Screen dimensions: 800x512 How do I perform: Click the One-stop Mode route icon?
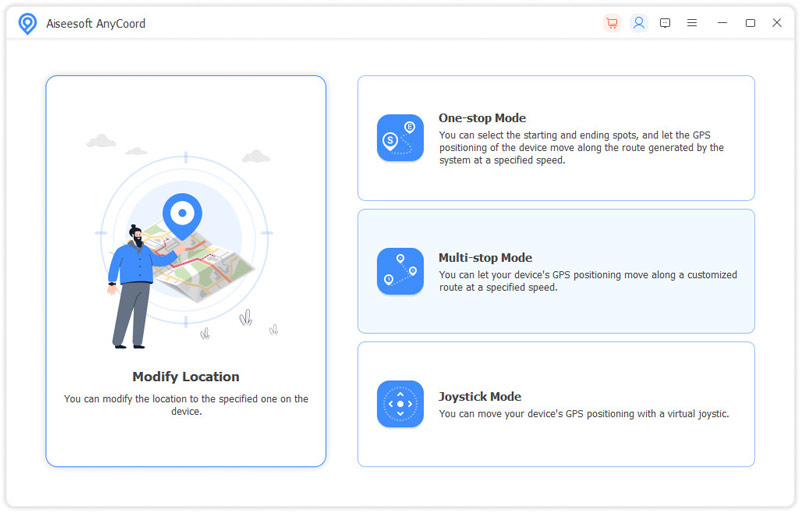click(x=400, y=138)
